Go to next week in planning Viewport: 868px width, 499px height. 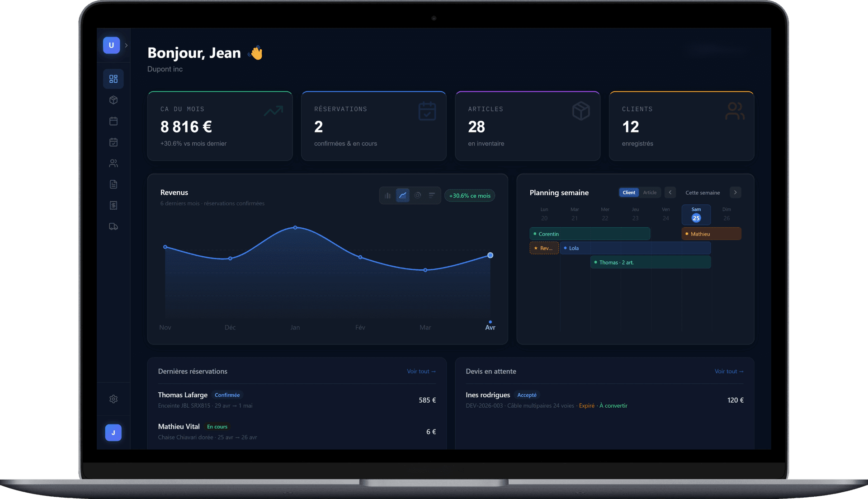[x=736, y=193]
